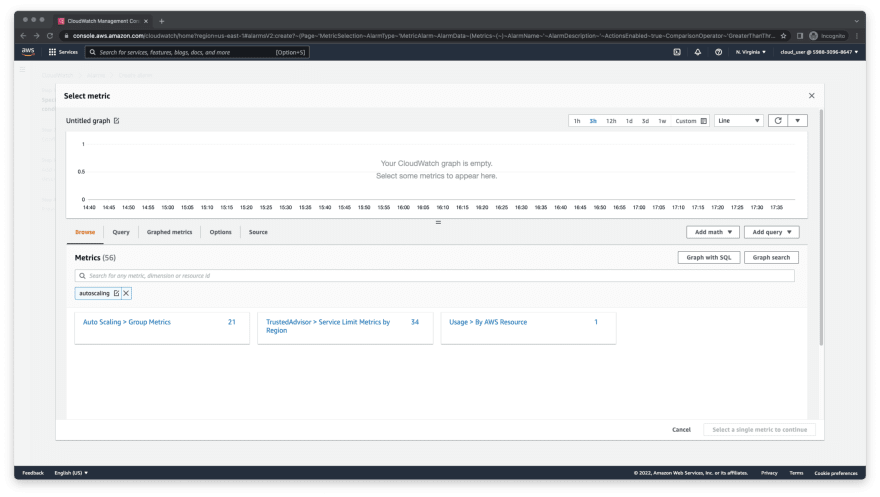Open the help question mark icon
This screenshot has height=497, width=880.
[x=718, y=52]
